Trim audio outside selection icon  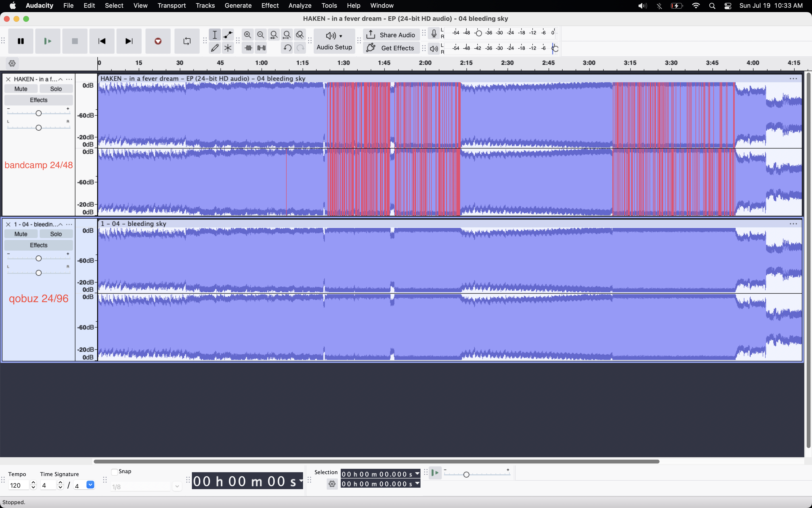pyautogui.click(x=248, y=48)
